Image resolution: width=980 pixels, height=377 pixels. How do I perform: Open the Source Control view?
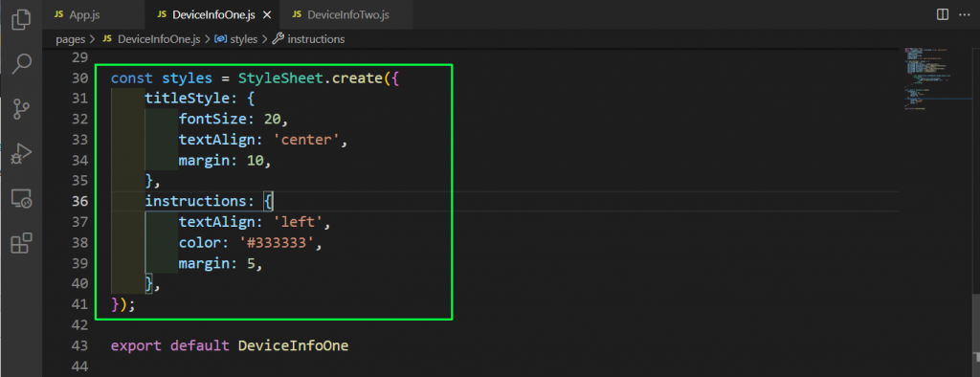(x=21, y=109)
